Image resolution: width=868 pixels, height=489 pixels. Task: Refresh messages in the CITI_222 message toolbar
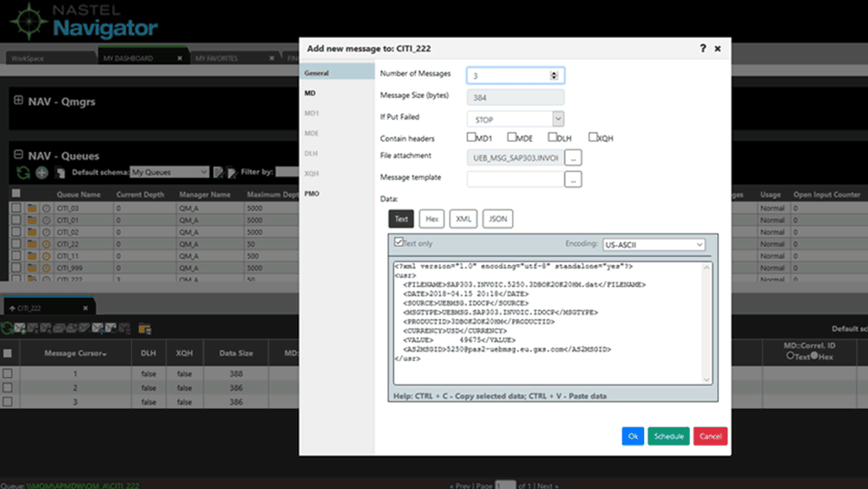[x=7, y=328]
